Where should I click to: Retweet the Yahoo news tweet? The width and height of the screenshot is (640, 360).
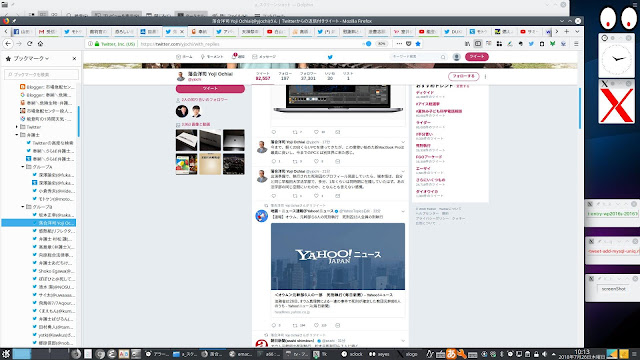click(295, 325)
